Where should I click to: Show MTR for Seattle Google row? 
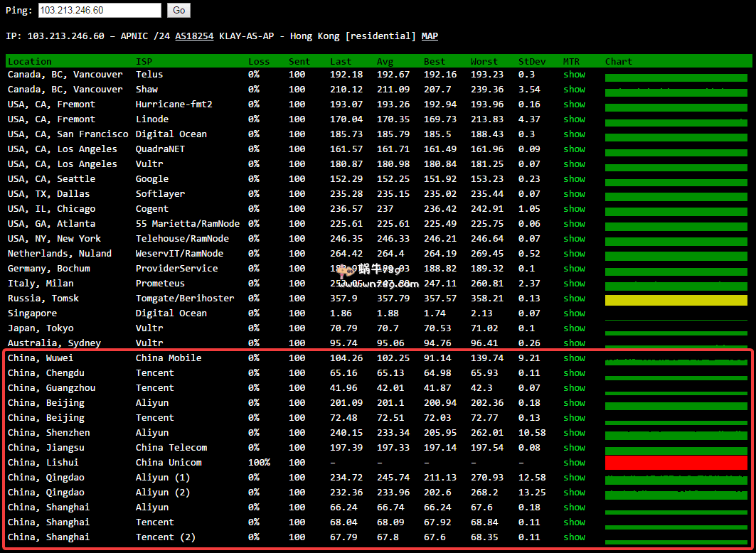(574, 179)
